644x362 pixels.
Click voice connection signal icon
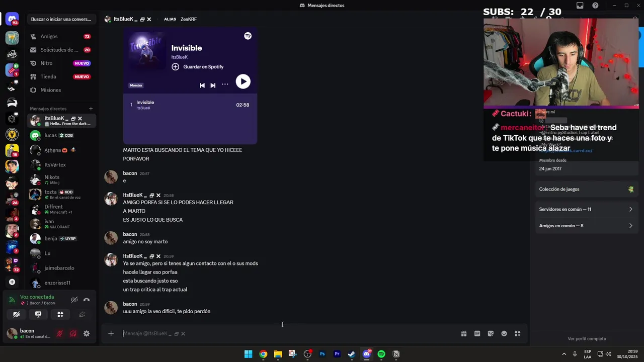click(x=12, y=300)
